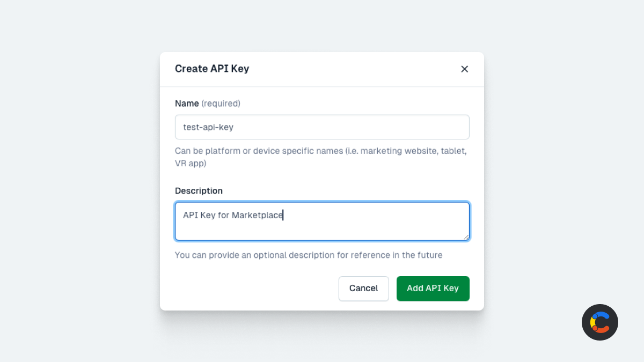The height and width of the screenshot is (362, 644).
Task: Click the platform or device names helper text
Action: [321, 157]
